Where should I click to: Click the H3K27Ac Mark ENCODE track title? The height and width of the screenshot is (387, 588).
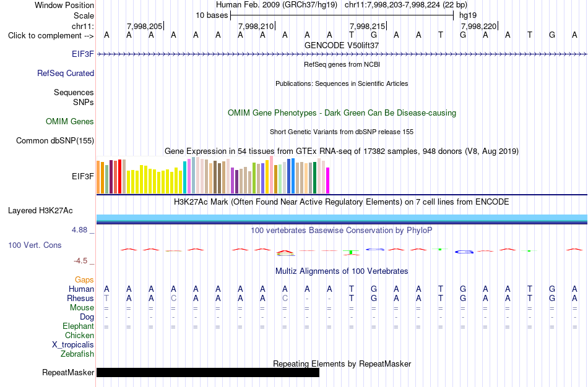click(x=342, y=202)
